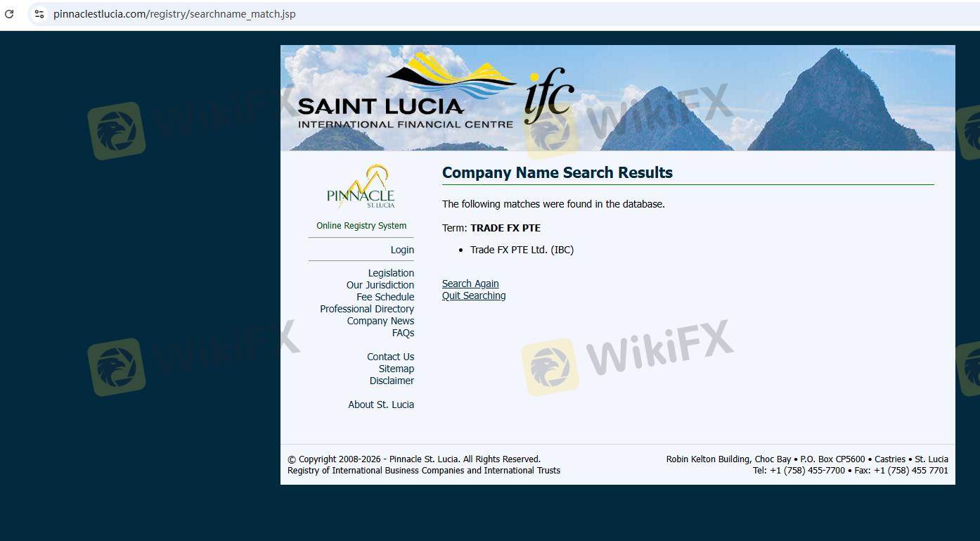Click the Company Name Search Results heading

pyautogui.click(x=557, y=172)
